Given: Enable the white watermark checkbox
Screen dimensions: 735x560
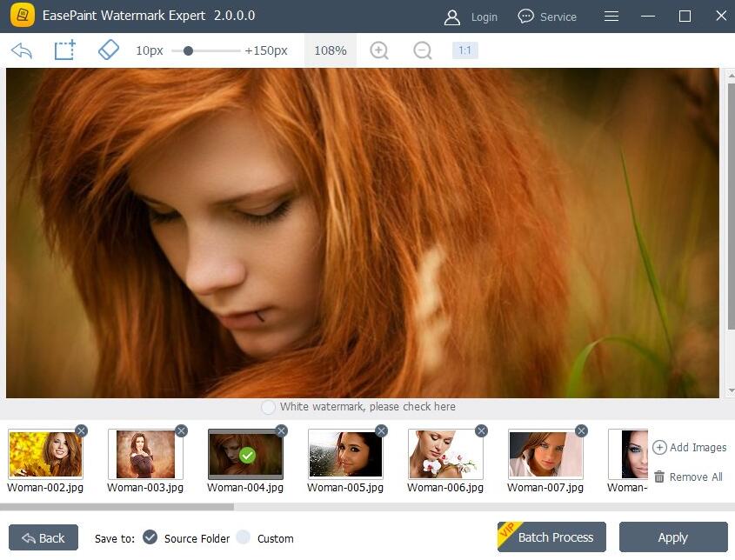Looking at the screenshot, I should [268, 407].
